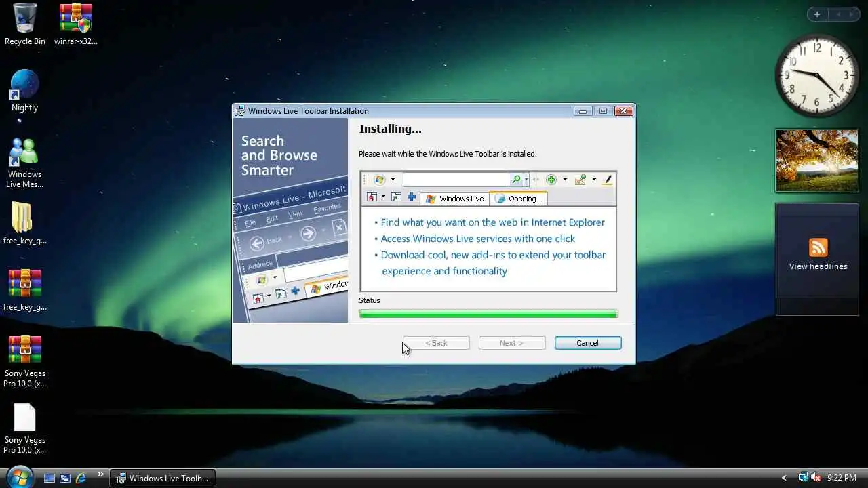Launch Internet Explorer from Quick Launch
Screen dimensions: 868x488
coord(81,478)
